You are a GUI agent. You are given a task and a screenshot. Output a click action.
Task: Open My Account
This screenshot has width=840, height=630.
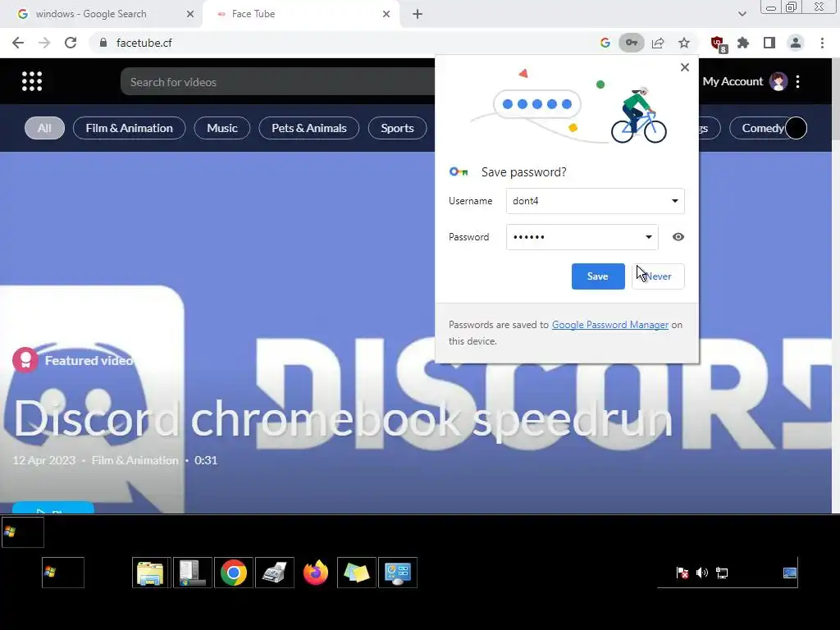click(733, 81)
